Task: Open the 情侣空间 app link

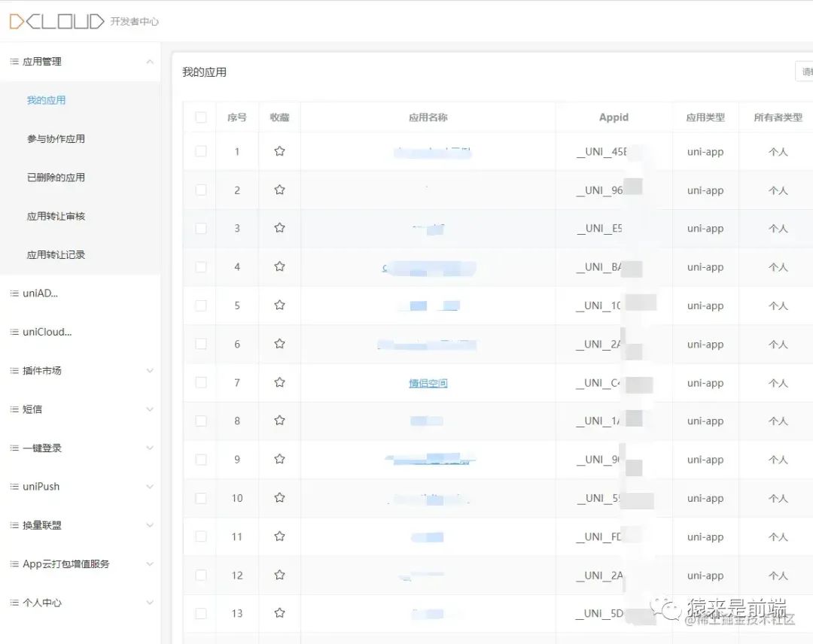Action: tap(428, 383)
